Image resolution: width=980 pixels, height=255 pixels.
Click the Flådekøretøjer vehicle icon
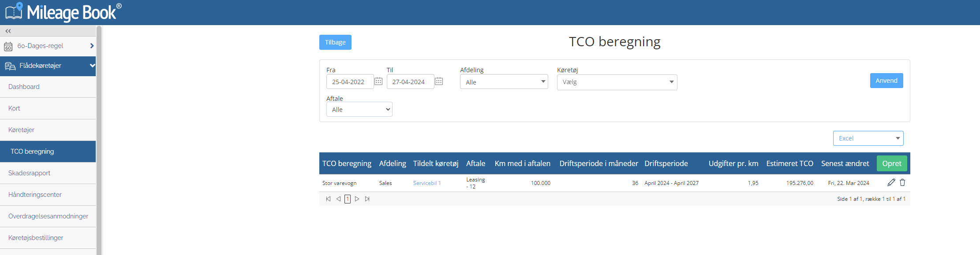[10, 66]
